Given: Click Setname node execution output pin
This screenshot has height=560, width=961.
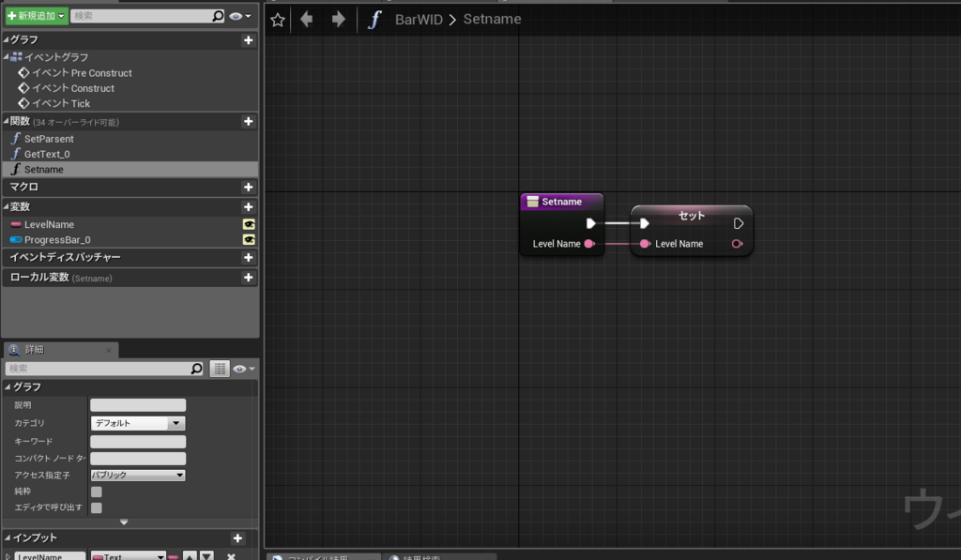Looking at the screenshot, I should 591,223.
